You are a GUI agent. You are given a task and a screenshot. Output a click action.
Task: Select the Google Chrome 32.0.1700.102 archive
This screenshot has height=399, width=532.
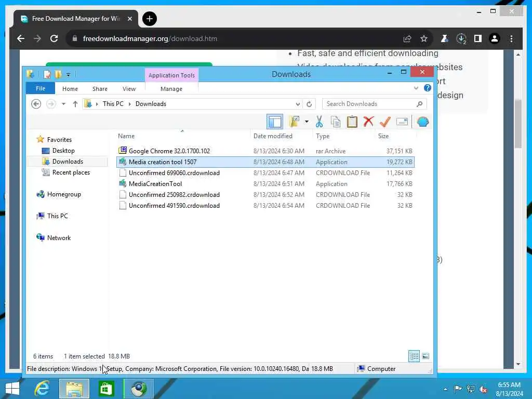pyautogui.click(x=265, y=151)
